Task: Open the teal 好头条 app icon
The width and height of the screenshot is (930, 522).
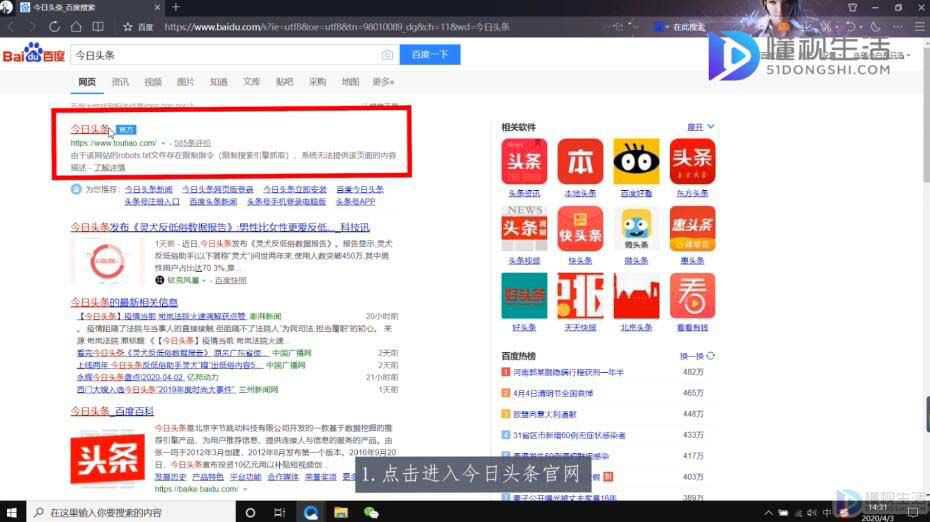Action: [524, 295]
